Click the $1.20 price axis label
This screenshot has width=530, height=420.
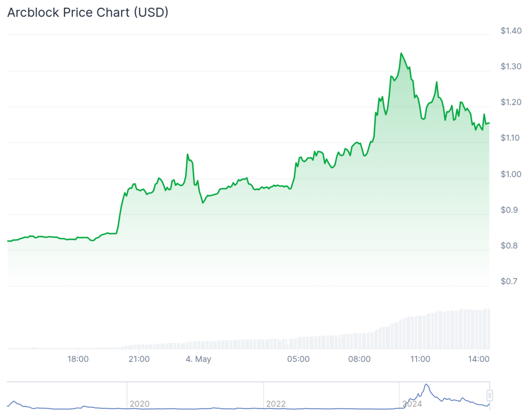click(511, 102)
